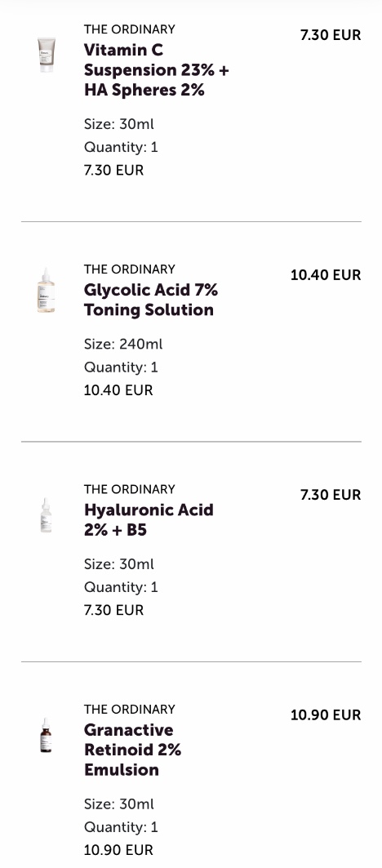Image resolution: width=382 pixels, height=868 pixels.
Task: Open the Granactive Retinoid bottle image
Action: (46, 735)
